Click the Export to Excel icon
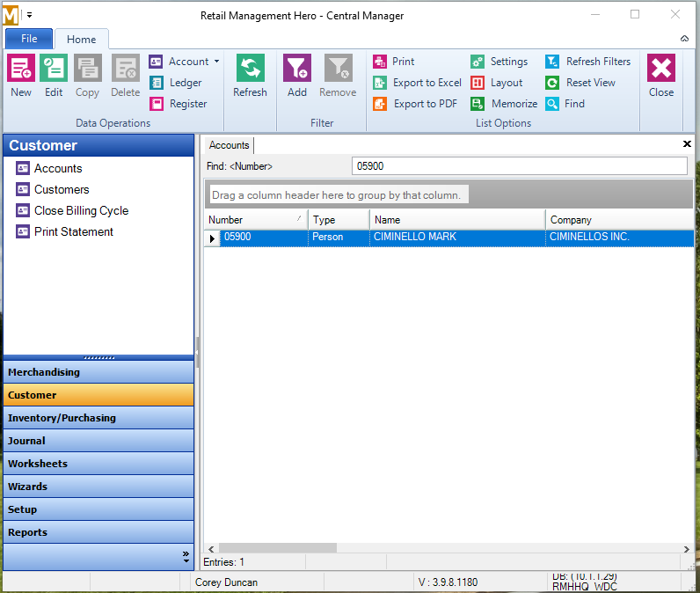The height and width of the screenshot is (593, 700). (x=380, y=83)
